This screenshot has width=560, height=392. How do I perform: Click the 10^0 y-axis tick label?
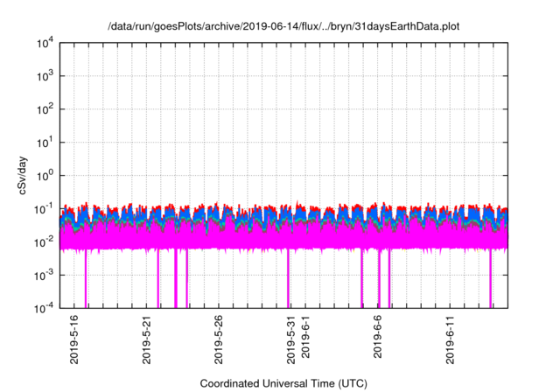pos(45,176)
